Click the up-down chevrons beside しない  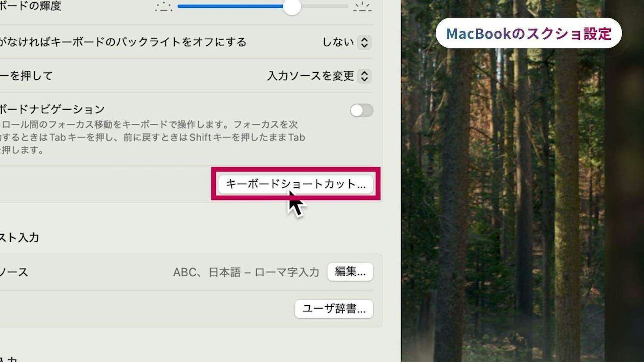click(x=364, y=42)
